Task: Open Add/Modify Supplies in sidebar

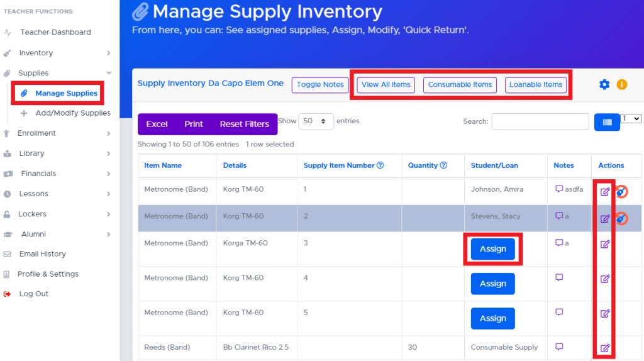Action: click(72, 113)
